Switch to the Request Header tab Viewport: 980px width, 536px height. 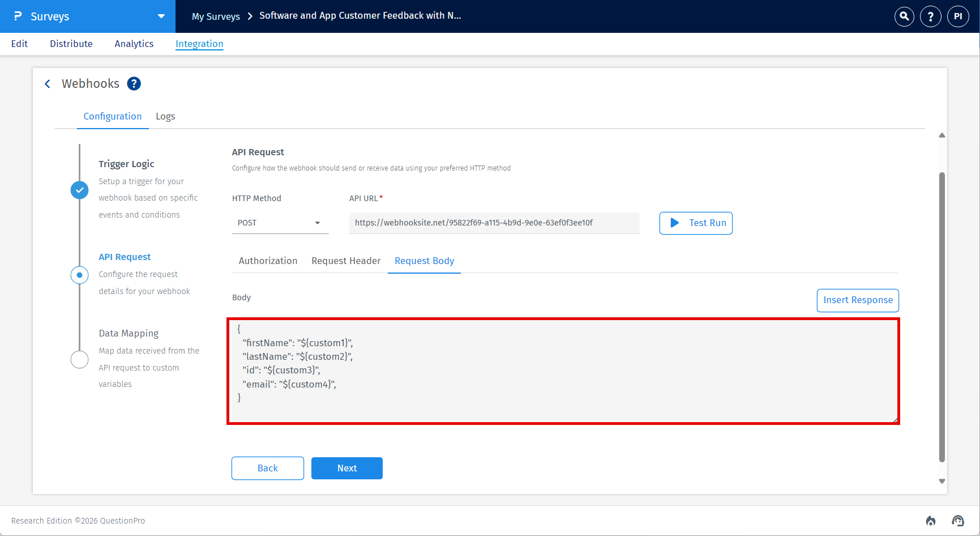tap(346, 261)
